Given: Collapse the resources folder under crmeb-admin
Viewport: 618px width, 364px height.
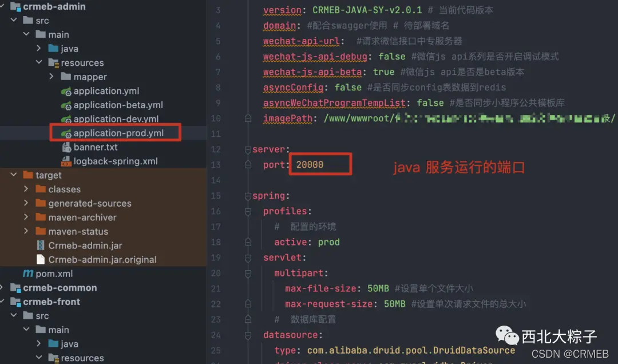Looking at the screenshot, I should [39, 62].
